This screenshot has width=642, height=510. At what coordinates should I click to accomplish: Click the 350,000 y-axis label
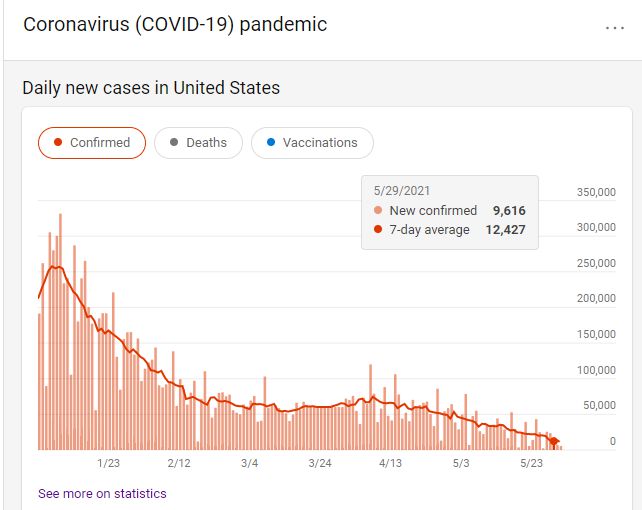click(596, 192)
